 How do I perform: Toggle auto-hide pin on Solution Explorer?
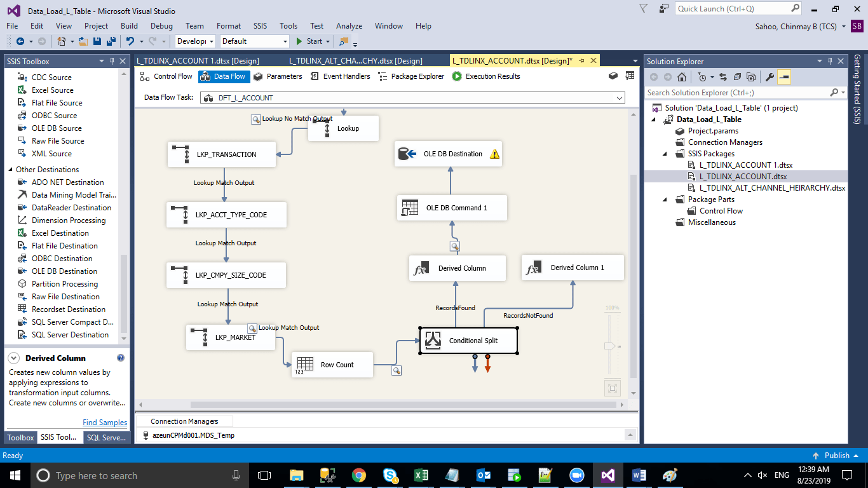pos(829,62)
